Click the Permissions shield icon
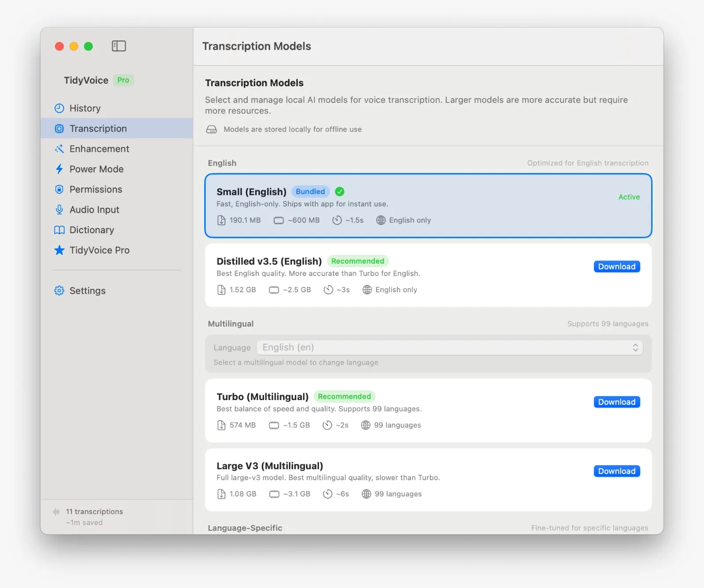Screen dimensions: 704x588 click(x=59, y=189)
